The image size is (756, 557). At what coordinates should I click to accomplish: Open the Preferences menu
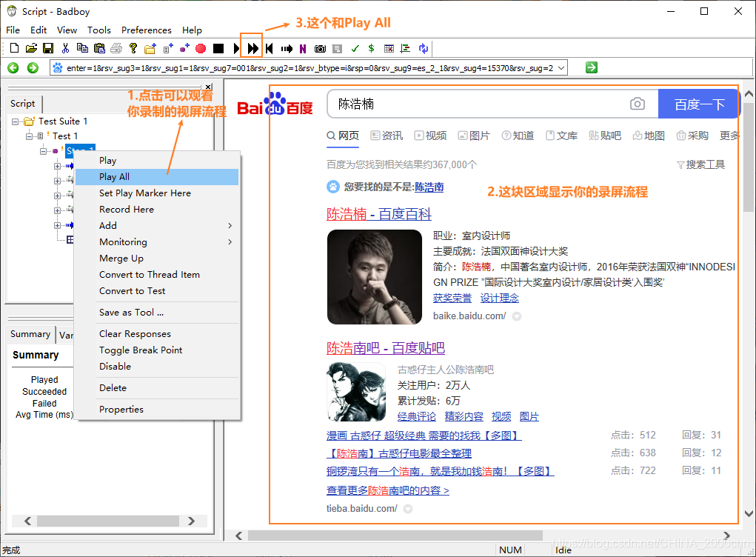(x=146, y=30)
